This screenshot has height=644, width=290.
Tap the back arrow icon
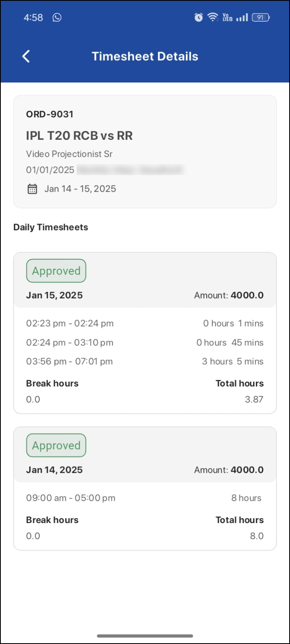[x=26, y=56]
